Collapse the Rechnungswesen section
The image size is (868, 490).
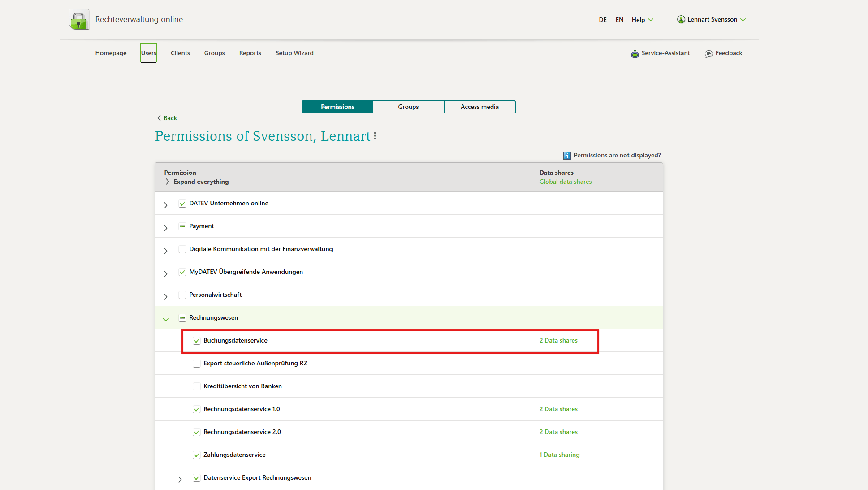[166, 319]
